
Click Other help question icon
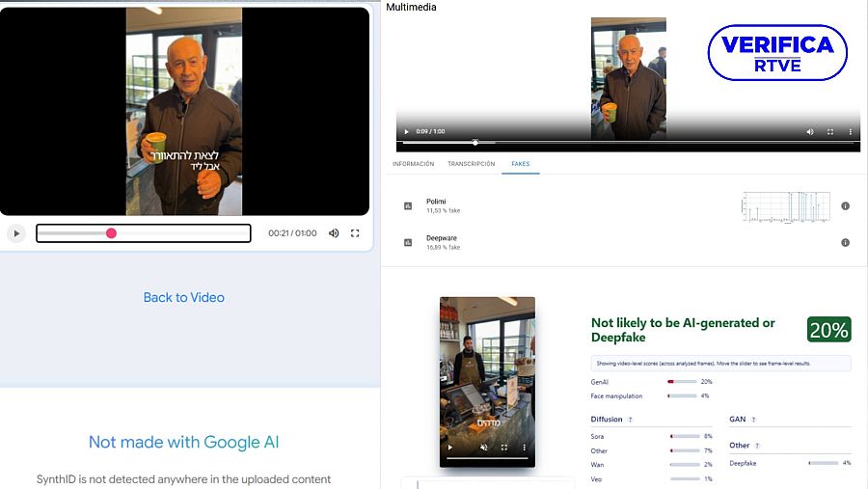click(757, 446)
